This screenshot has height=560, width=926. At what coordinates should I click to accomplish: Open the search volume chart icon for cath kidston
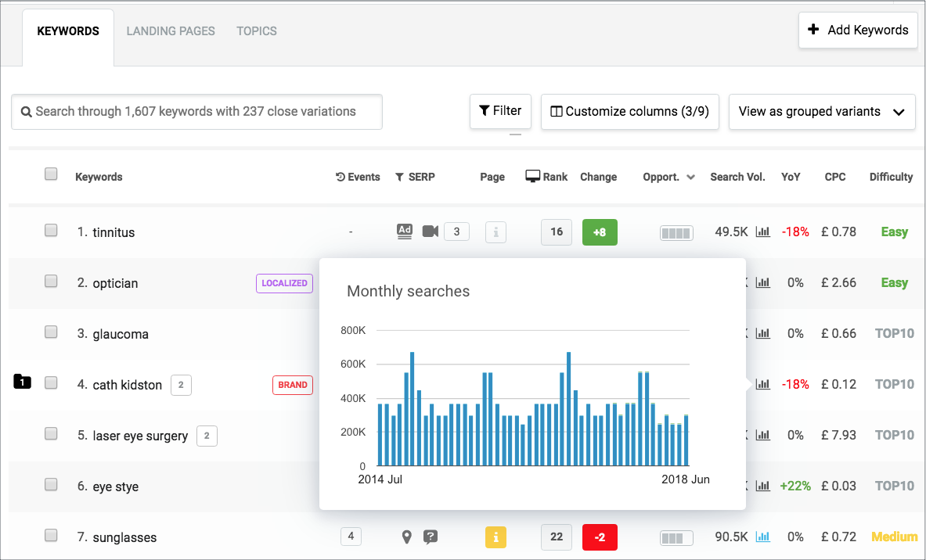point(763,384)
